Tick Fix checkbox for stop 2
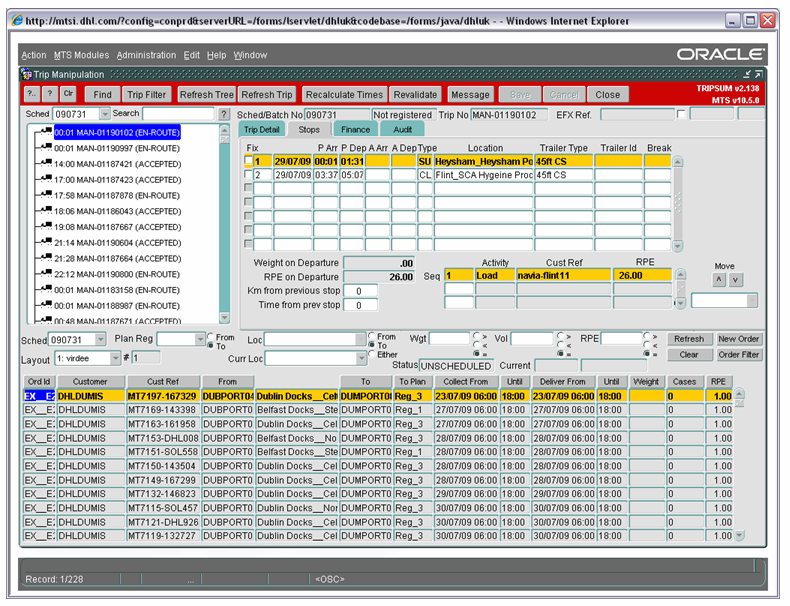This screenshot has width=790, height=606. [248, 174]
